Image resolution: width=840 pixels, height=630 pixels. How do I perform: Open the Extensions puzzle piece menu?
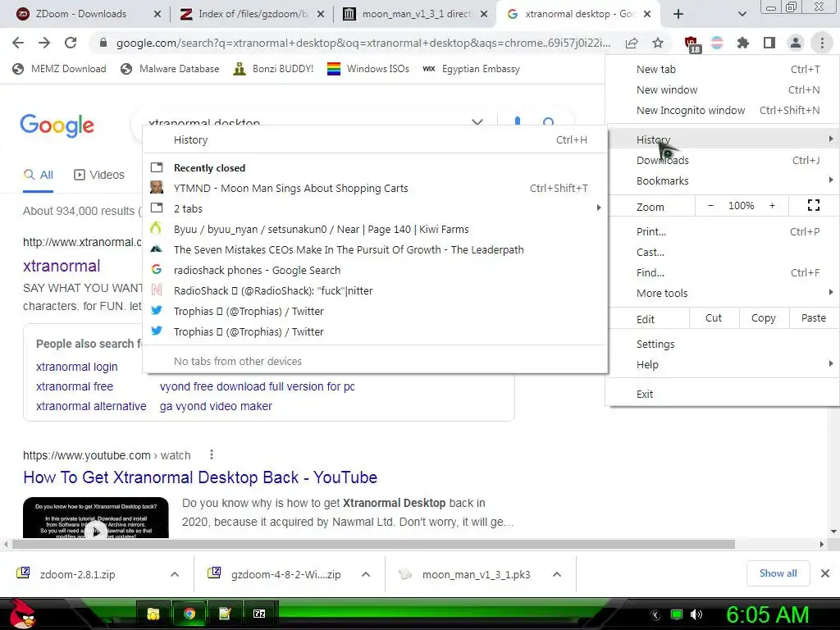(743, 43)
